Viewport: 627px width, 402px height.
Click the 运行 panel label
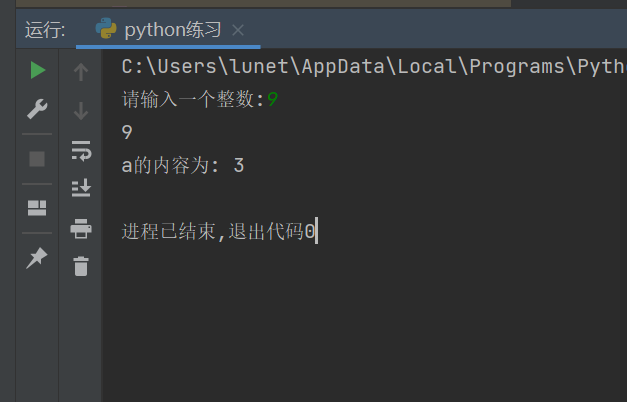click(x=45, y=30)
